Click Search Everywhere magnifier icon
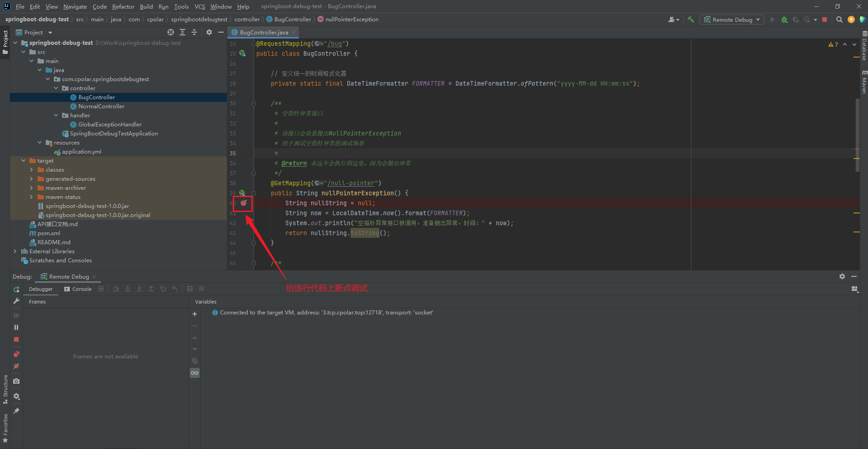868x449 pixels. tap(839, 19)
